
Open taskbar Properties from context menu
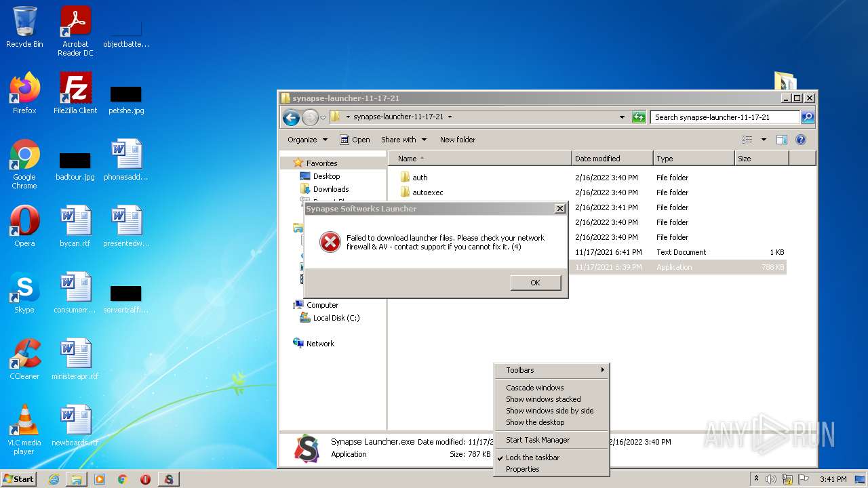[x=551, y=469]
